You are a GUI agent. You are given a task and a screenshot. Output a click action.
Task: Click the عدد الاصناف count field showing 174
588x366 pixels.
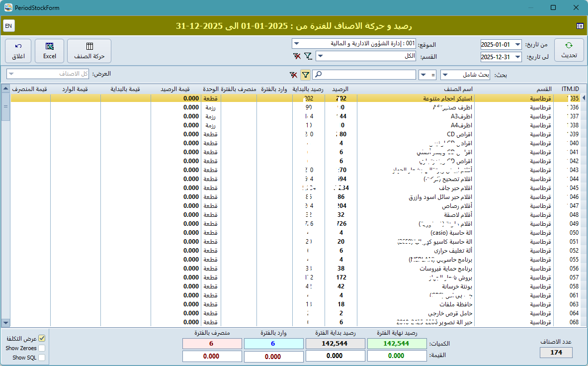[555, 353]
